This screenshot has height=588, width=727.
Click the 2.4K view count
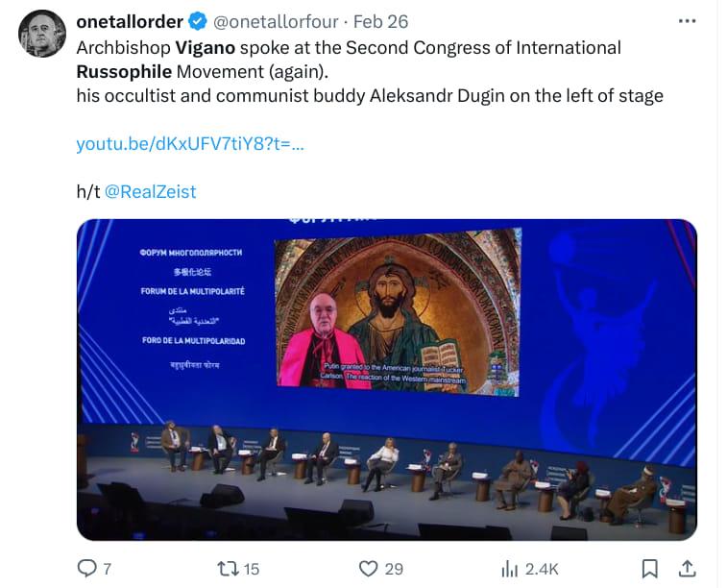[542, 569]
